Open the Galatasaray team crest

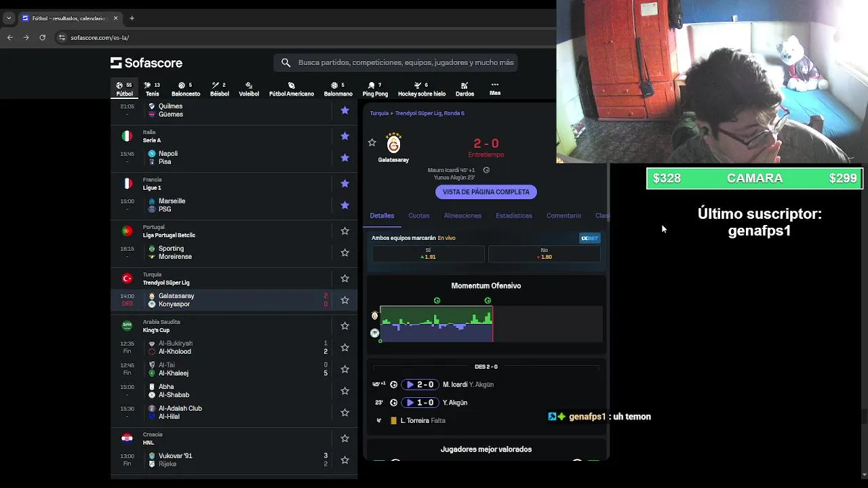click(x=393, y=144)
